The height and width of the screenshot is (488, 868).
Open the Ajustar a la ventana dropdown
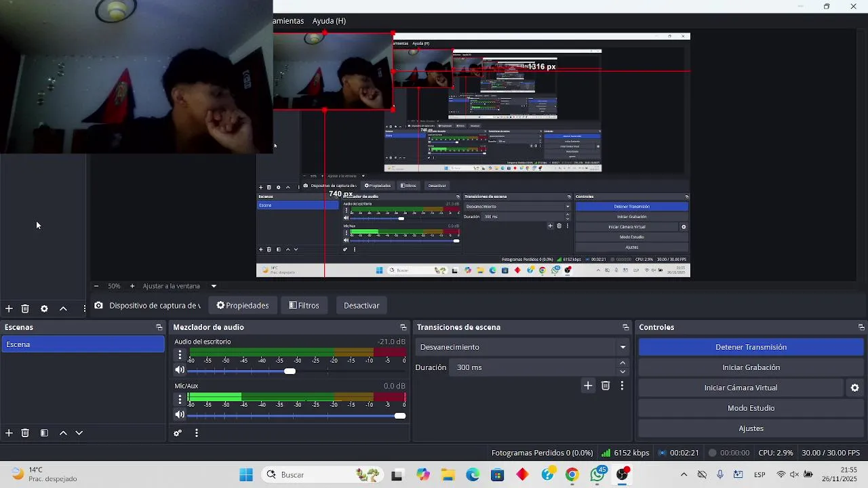214,286
